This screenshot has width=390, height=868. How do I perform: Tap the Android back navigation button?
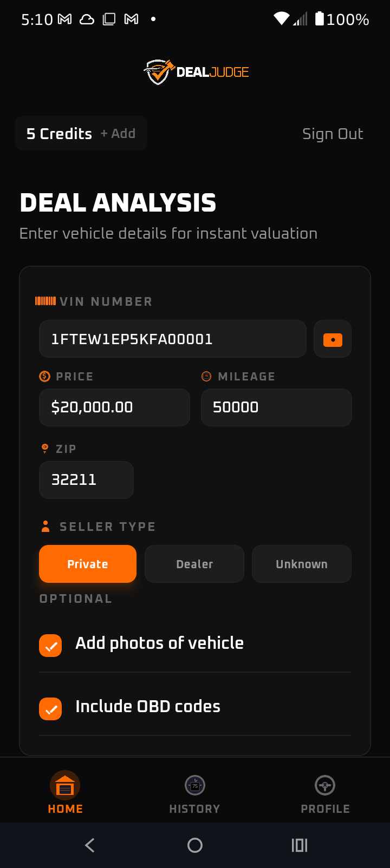click(89, 845)
